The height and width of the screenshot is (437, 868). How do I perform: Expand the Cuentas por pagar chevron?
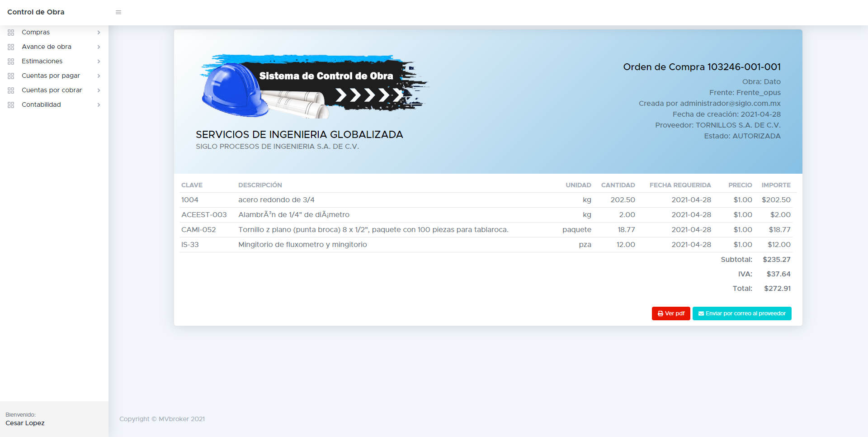coord(99,76)
